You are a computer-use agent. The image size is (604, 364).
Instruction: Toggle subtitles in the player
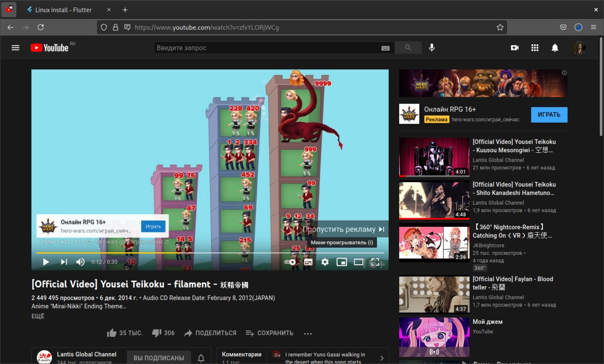point(308,262)
